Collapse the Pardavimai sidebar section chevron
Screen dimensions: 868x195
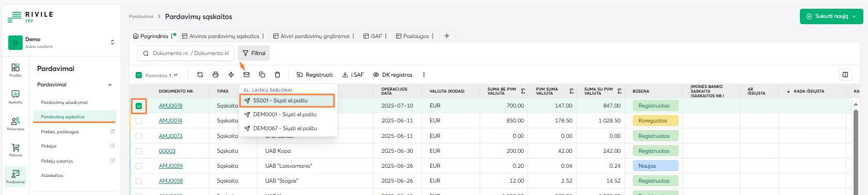110,85
